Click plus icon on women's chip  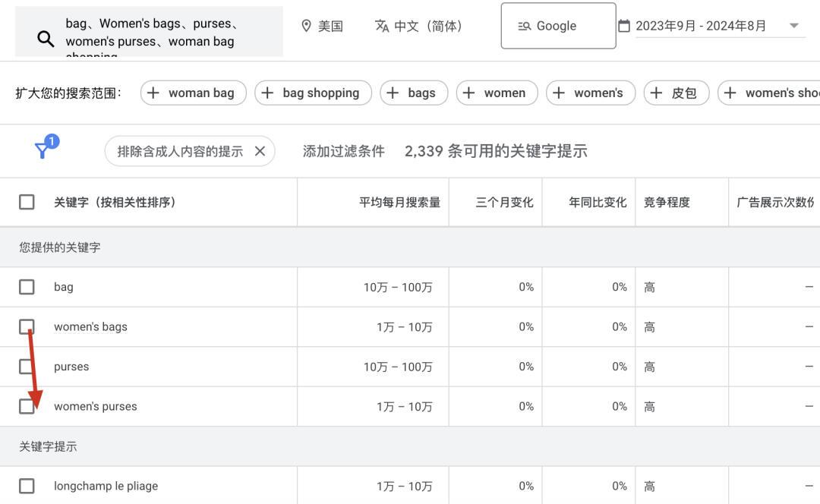pos(559,93)
